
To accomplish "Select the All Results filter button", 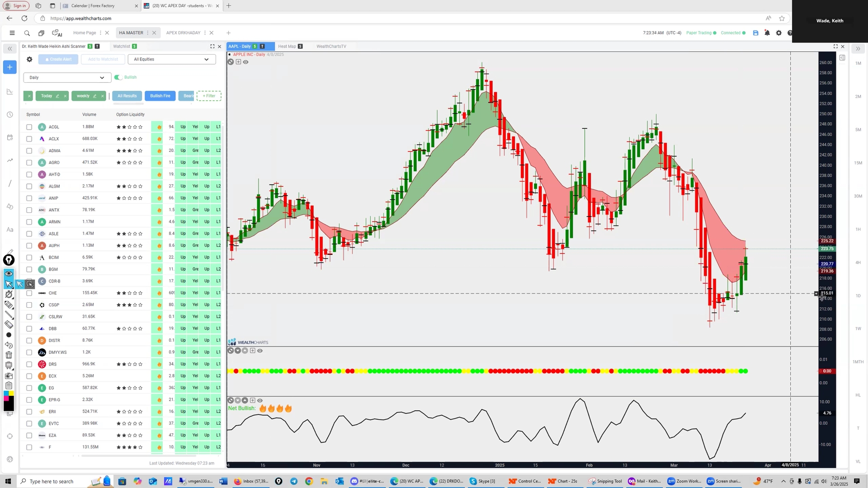I will click(x=127, y=96).
